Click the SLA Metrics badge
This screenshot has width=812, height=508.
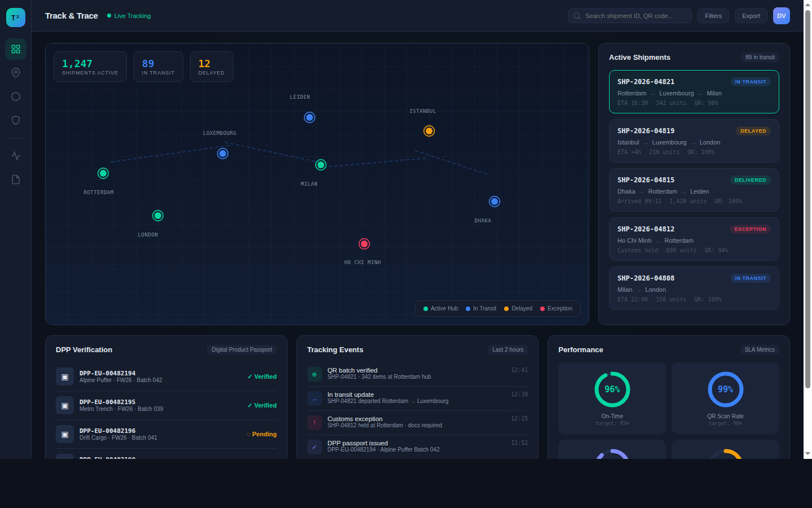tap(760, 350)
